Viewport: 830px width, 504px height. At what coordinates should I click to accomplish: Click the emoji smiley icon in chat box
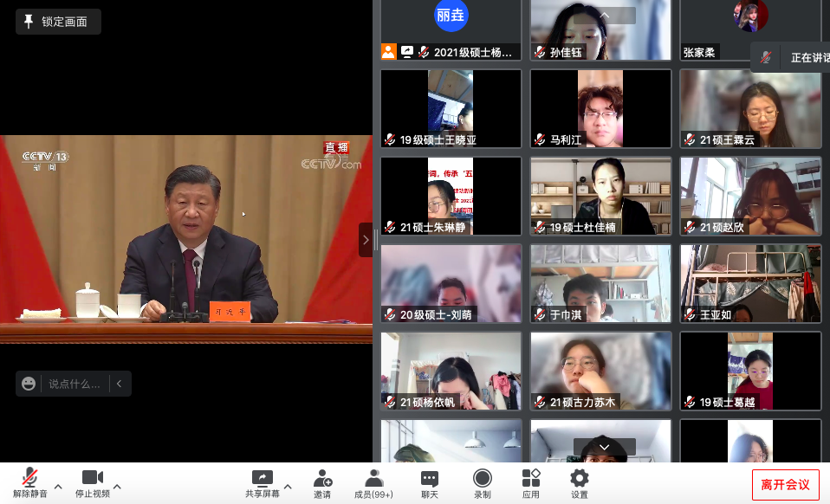coord(29,384)
